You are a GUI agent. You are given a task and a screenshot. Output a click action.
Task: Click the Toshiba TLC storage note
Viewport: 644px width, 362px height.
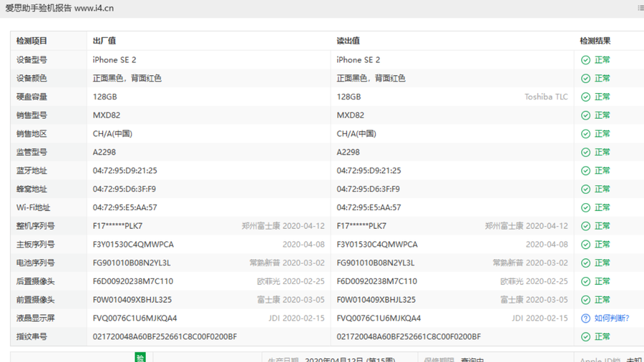(x=546, y=97)
